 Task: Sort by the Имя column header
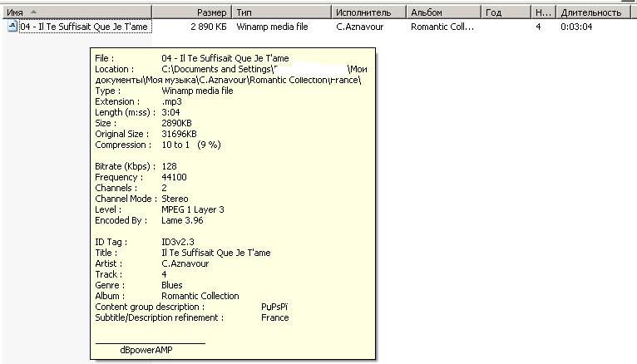(77, 12)
